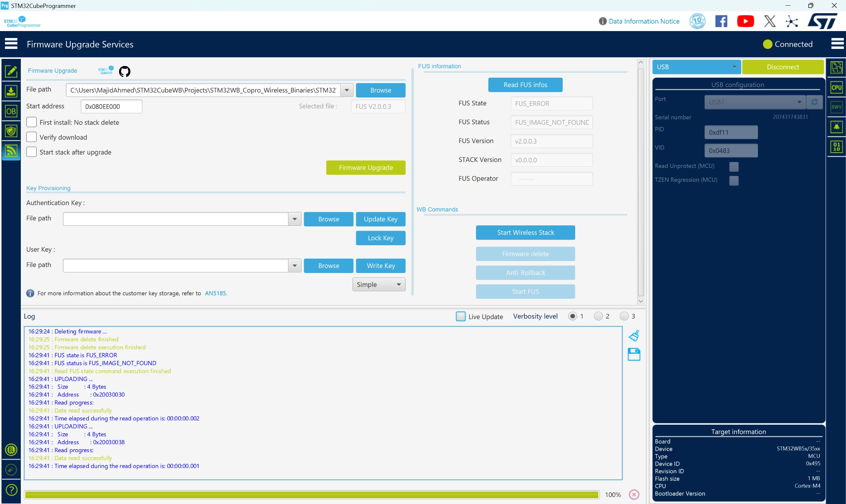This screenshot has height=504, width=846.
Task: Click the VID 0x0483 field
Action: pos(731,150)
